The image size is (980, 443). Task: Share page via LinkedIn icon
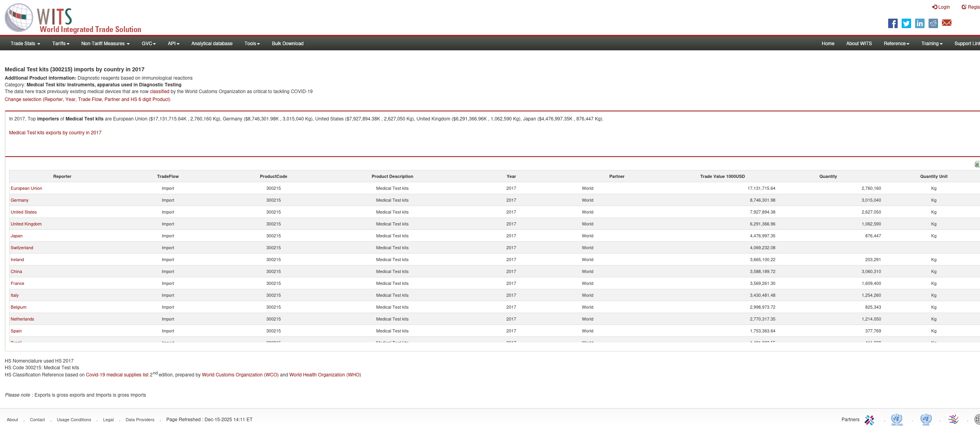[919, 23]
